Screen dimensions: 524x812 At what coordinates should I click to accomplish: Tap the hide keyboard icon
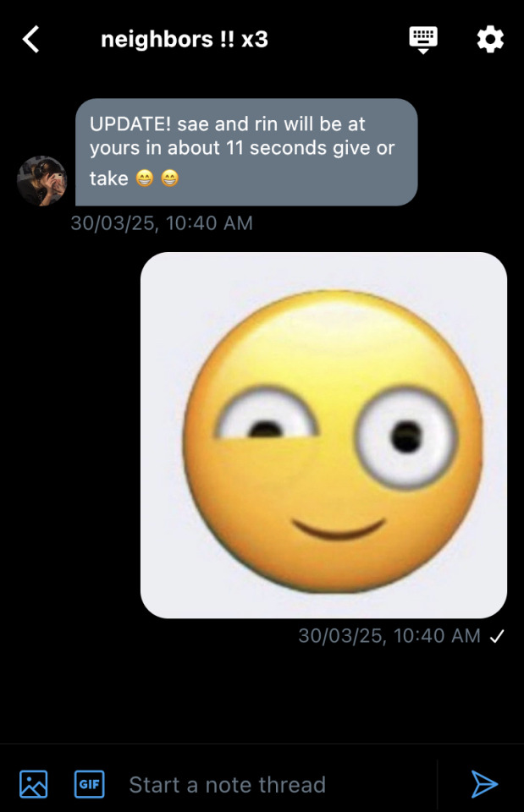tap(422, 39)
